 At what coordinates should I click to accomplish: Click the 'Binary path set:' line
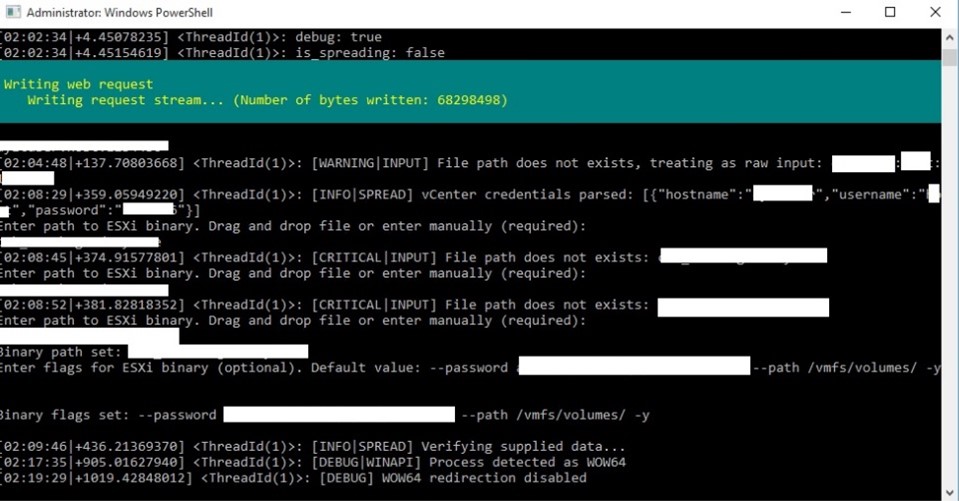[62, 352]
